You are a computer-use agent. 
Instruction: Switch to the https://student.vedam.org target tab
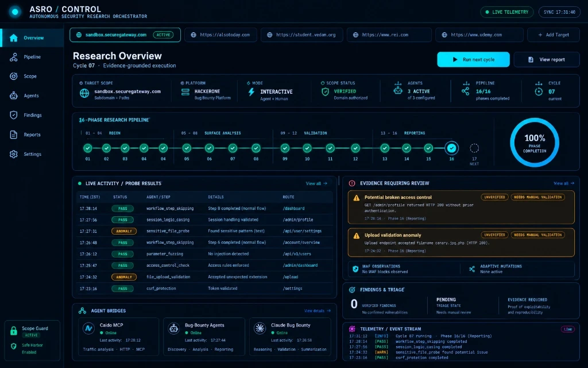[301, 35]
